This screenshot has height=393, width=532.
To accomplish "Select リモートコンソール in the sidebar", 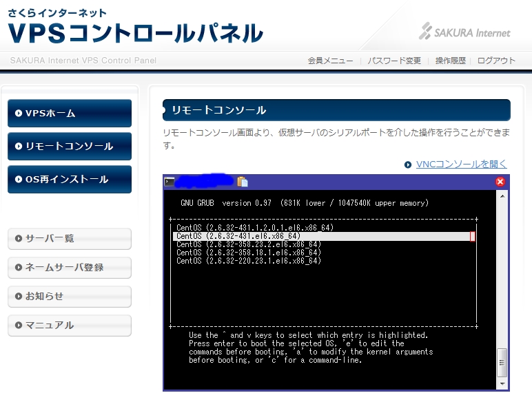I will pos(70,146).
